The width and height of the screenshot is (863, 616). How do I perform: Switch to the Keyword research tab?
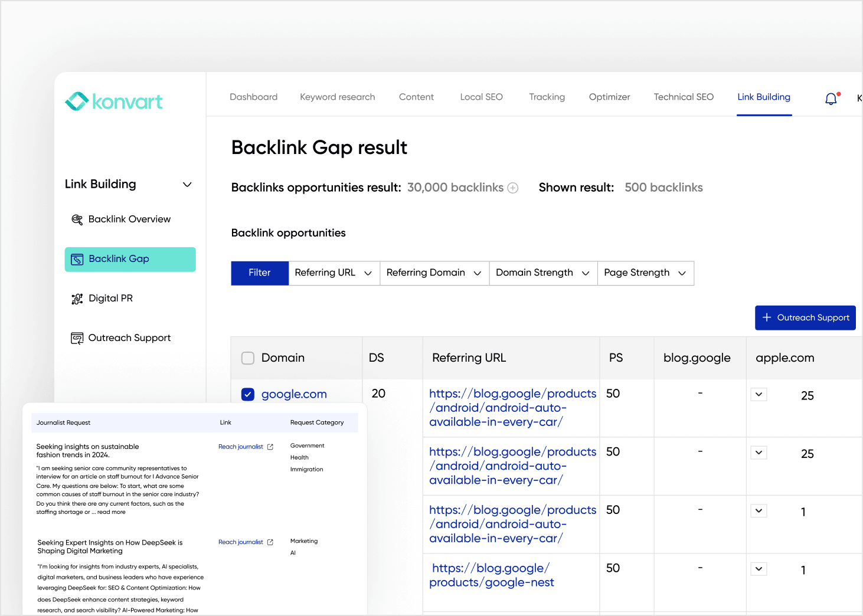(337, 97)
